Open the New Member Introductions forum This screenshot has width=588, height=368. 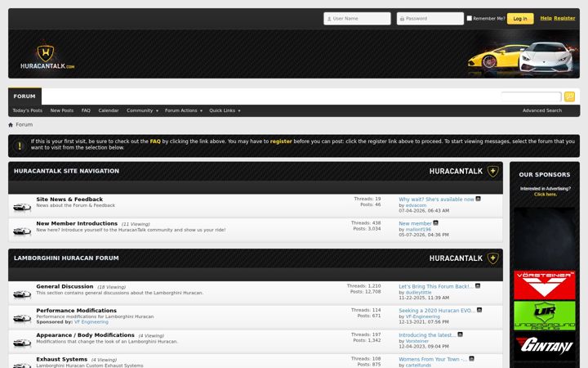77,223
